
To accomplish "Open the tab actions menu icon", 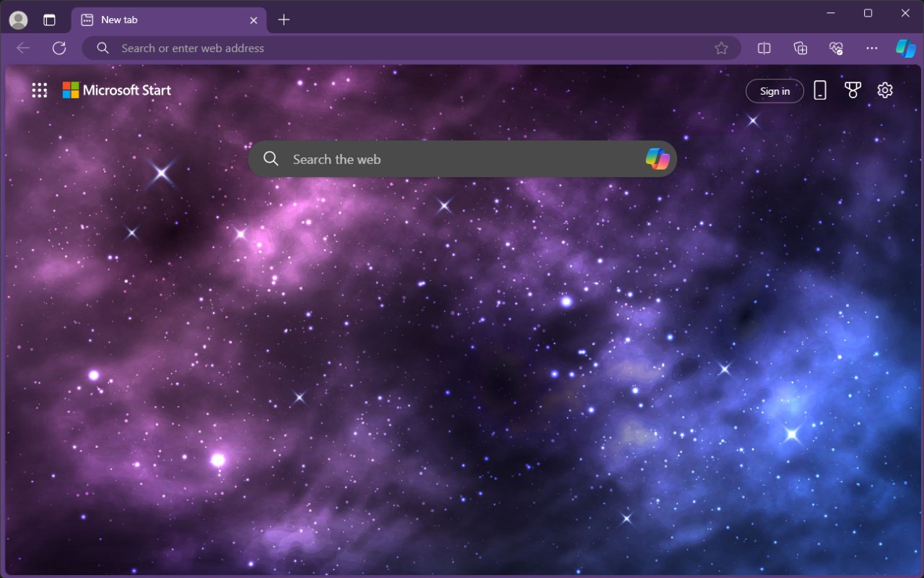I will pos(49,20).
